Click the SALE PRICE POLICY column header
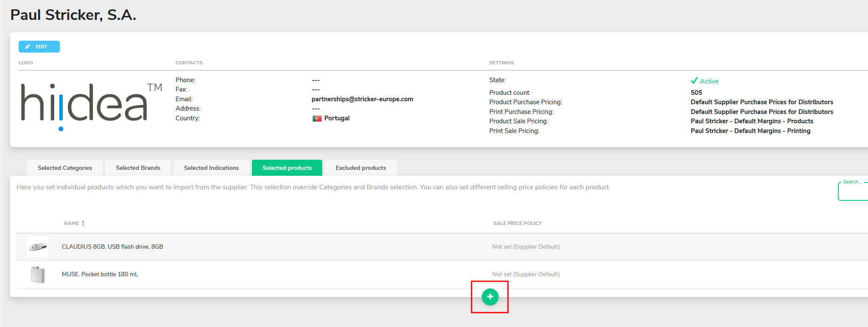The width and height of the screenshot is (868, 327). pyautogui.click(x=517, y=223)
